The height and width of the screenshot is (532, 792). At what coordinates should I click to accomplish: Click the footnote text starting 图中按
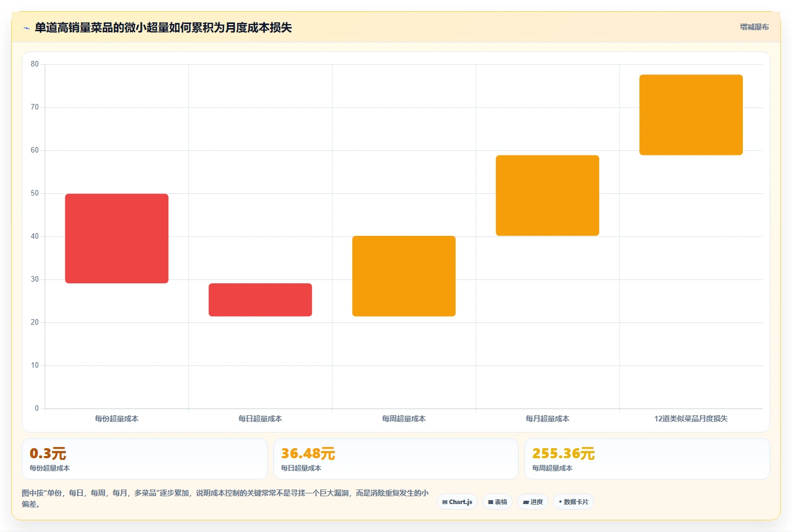coord(225,498)
